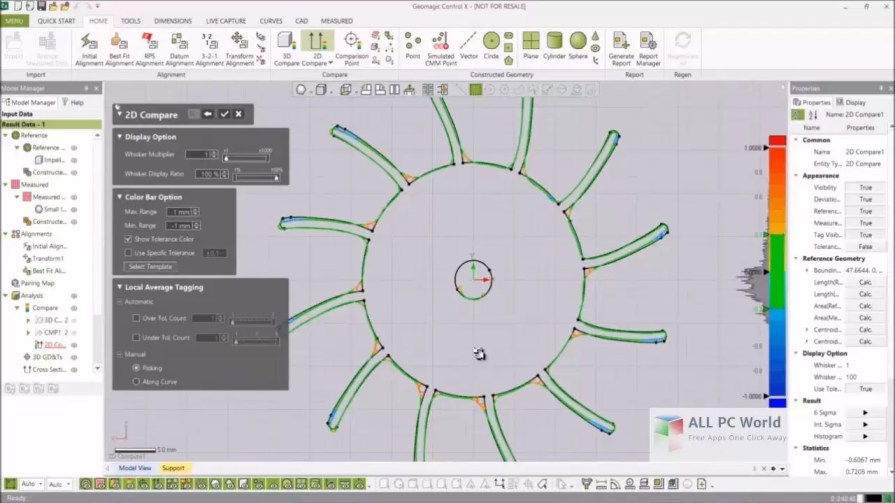Open the LIVE CAPTURE ribbon tab

226,21
